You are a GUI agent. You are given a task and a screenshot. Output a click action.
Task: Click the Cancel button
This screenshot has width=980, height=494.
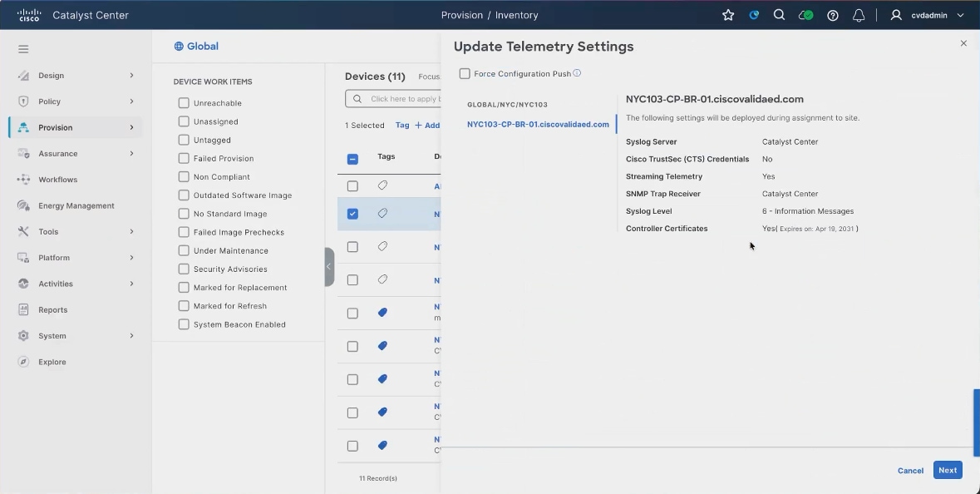pyautogui.click(x=911, y=471)
